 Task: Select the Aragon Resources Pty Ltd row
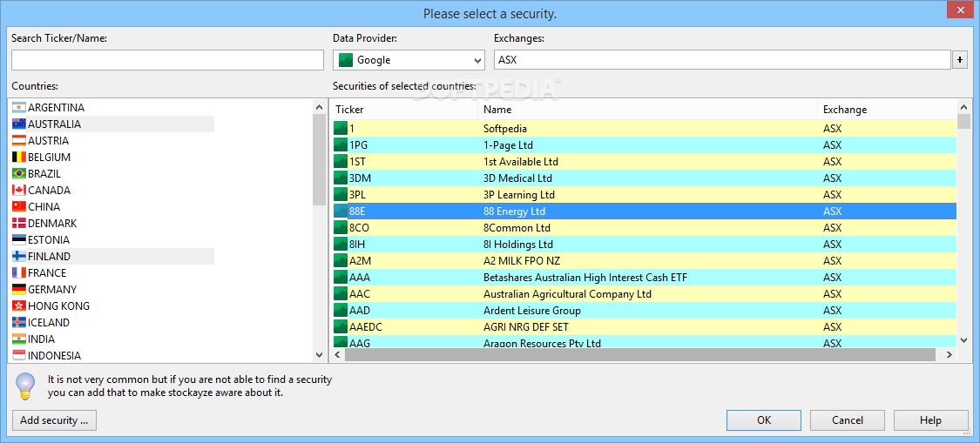point(643,343)
